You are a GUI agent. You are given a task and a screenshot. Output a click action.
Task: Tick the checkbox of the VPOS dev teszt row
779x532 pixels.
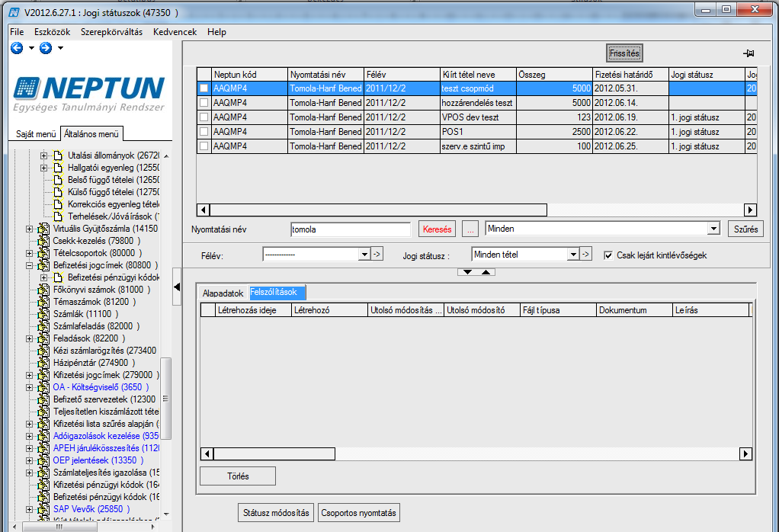204,117
